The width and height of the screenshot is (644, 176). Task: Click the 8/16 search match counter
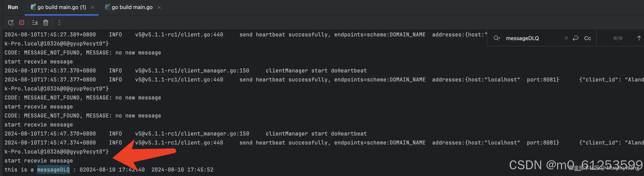click(618, 38)
